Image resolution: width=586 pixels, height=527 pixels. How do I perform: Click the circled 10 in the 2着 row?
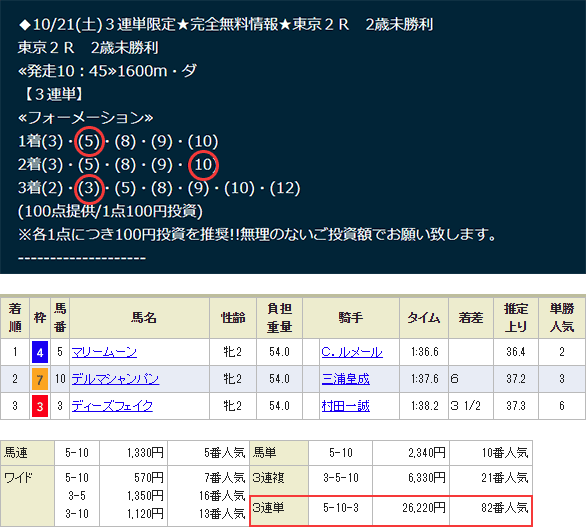click(x=203, y=165)
